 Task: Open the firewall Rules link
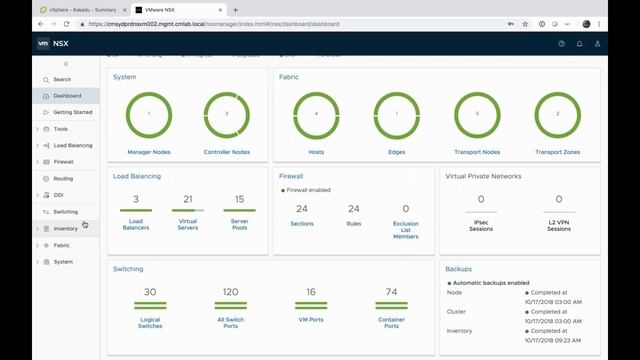(354, 224)
